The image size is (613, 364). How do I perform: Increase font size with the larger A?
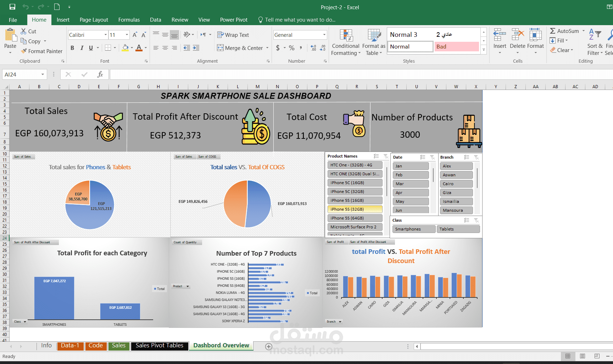click(x=135, y=35)
